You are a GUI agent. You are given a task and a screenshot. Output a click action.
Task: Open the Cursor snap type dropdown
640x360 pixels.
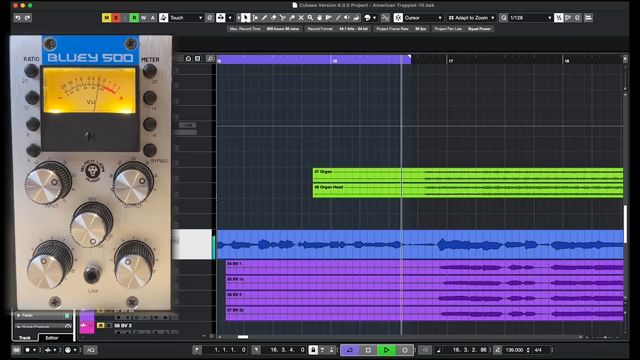[423, 18]
